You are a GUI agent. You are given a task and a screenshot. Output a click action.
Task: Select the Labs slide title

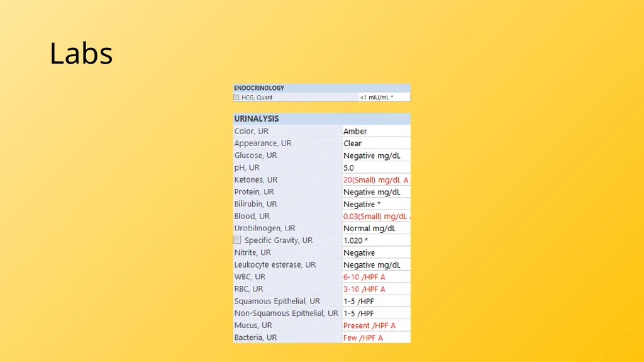point(81,53)
